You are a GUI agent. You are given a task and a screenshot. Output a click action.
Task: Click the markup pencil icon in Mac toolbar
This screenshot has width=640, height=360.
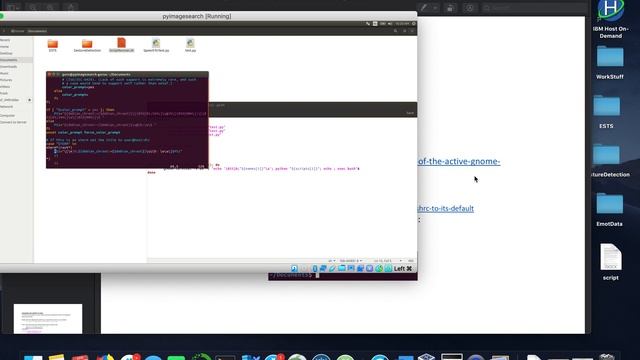(x=424, y=7)
